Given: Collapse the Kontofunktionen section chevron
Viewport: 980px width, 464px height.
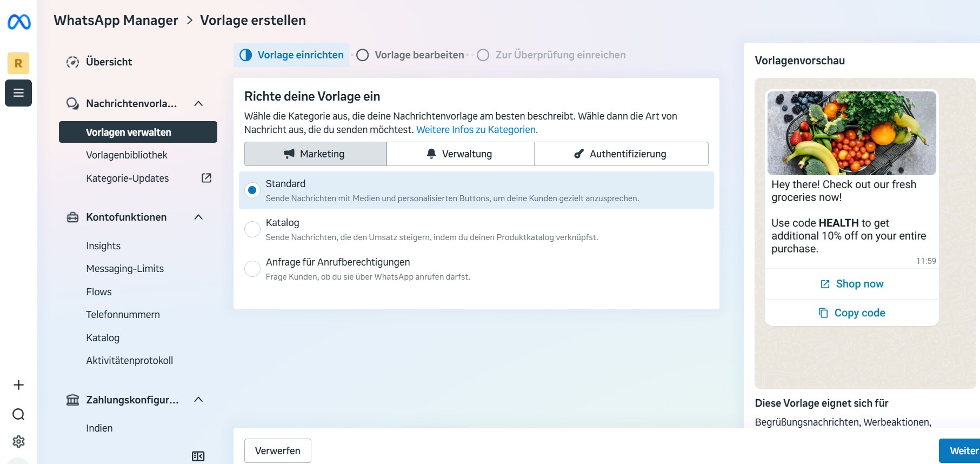Looking at the screenshot, I should [x=198, y=217].
